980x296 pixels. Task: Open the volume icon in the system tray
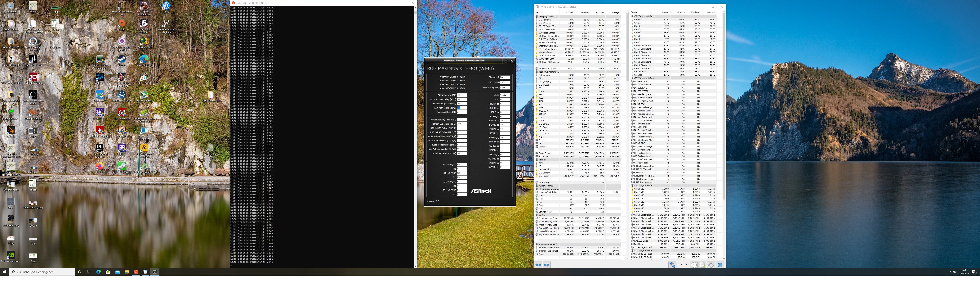click(955, 272)
